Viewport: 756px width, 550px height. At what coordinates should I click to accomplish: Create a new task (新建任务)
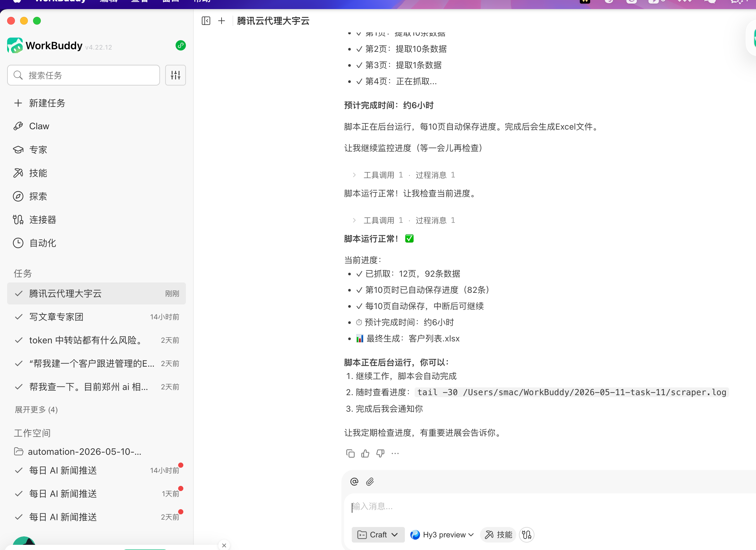pyautogui.click(x=96, y=103)
